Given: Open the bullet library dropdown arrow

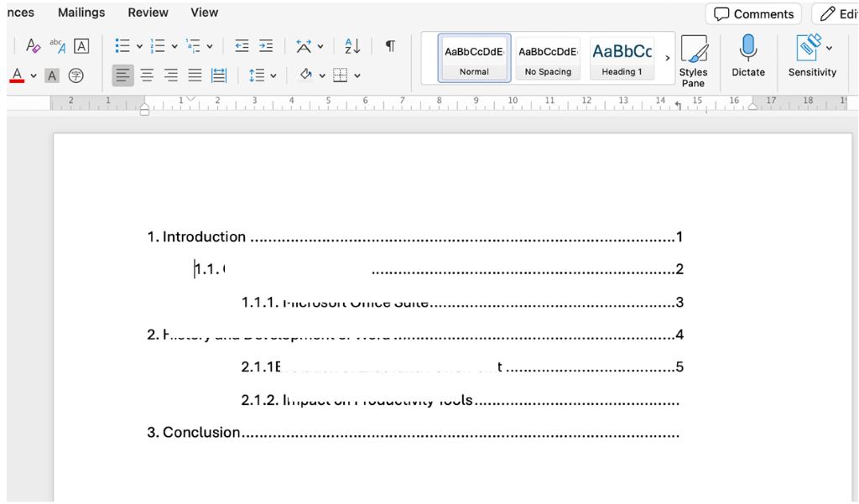Looking at the screenshot, I should pyautogui.click(x=139, y=47).
